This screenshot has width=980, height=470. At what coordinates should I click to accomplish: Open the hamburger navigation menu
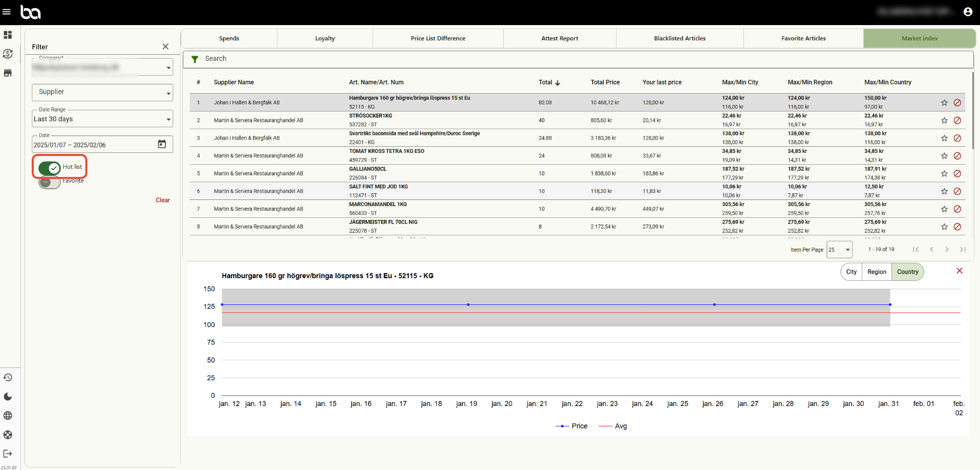pyautogui.click(x=7, y=12)
